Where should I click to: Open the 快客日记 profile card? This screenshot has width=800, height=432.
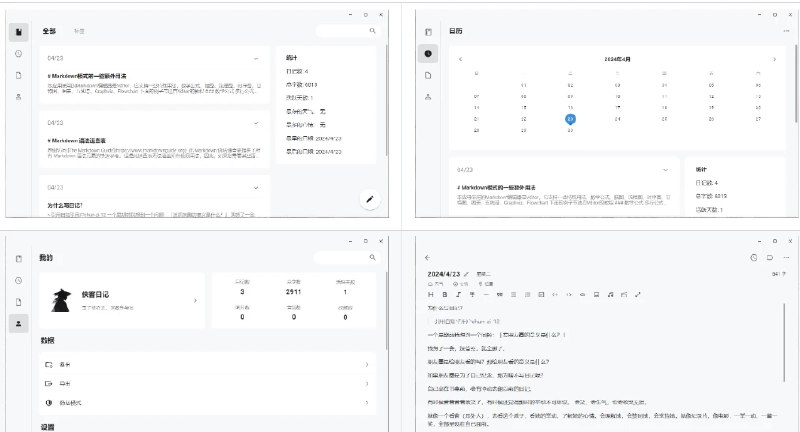tap(122, 300)
